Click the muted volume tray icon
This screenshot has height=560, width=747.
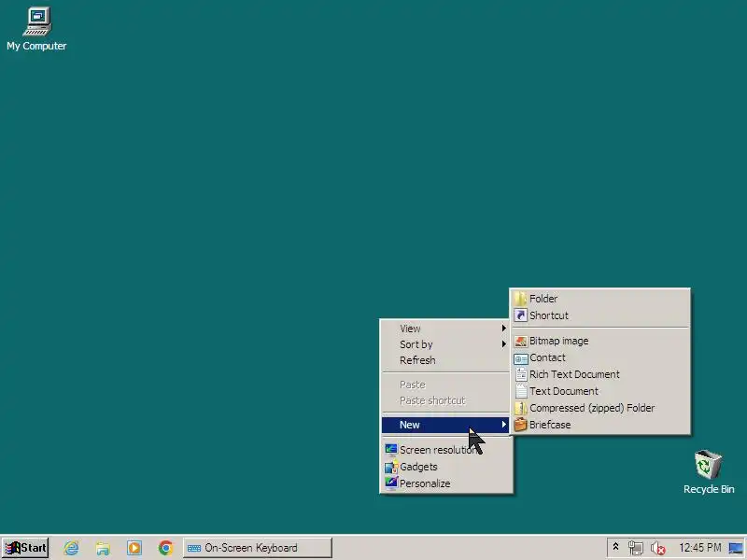[658, 548]
